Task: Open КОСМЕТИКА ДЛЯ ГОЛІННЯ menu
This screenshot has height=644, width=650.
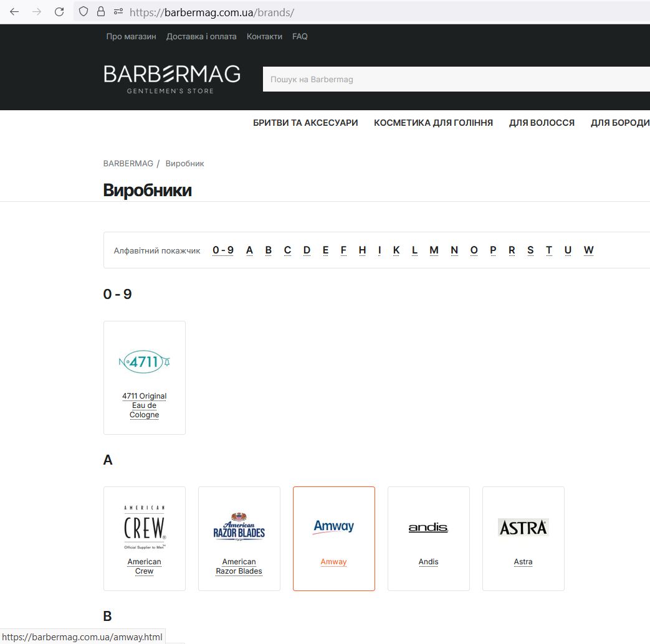Action: (433, 123)
